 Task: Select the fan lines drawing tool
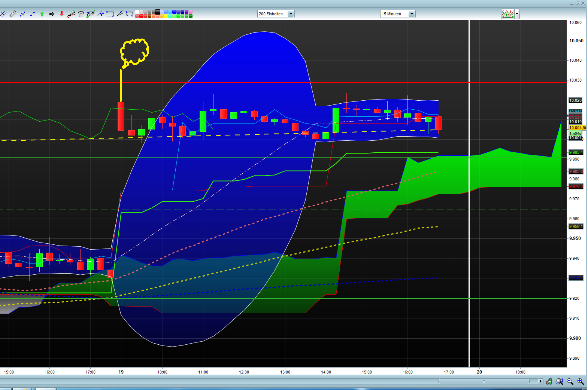click(71, 14)
